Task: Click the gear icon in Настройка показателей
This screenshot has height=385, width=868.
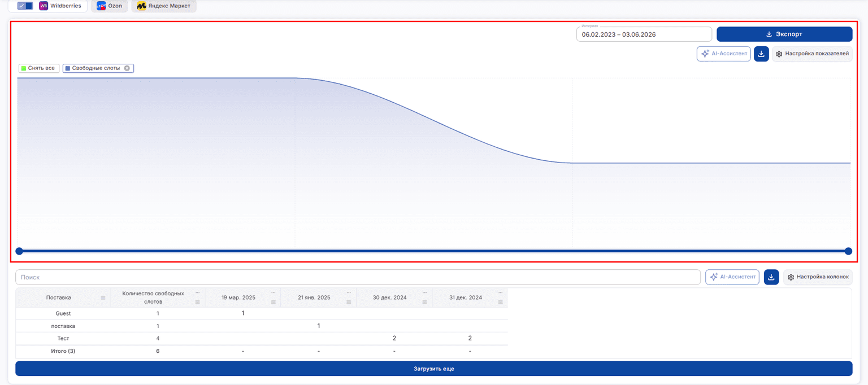Action: click(779, 54)
